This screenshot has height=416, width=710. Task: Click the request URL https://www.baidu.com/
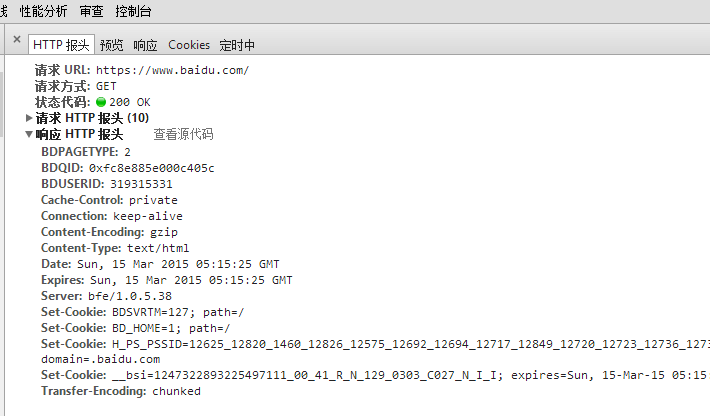pos(173,70)
